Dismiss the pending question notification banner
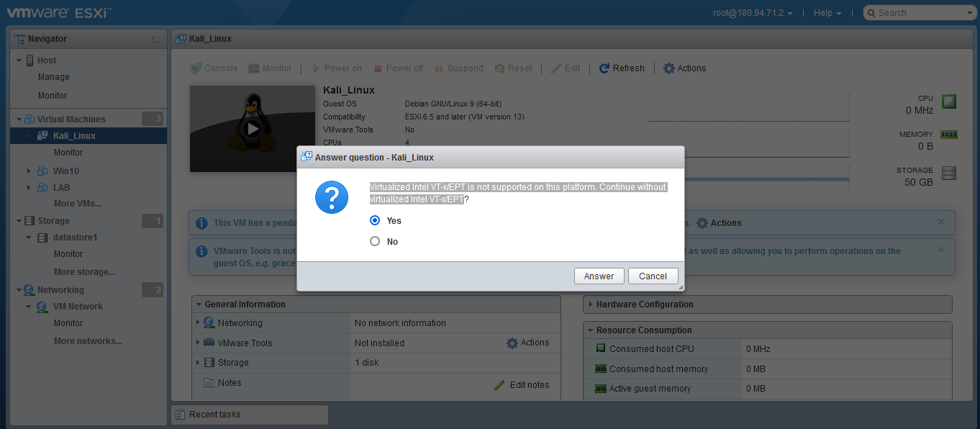The width and height of the screenshot is (980, 429). (x=940, y=222)
